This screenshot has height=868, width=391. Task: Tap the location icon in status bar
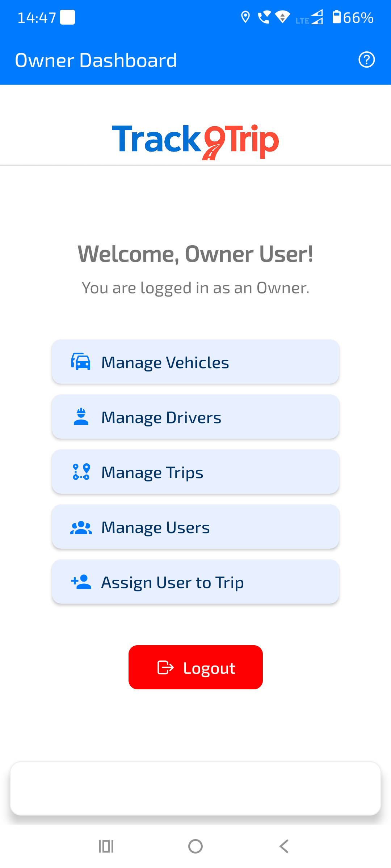click(245, 17)
